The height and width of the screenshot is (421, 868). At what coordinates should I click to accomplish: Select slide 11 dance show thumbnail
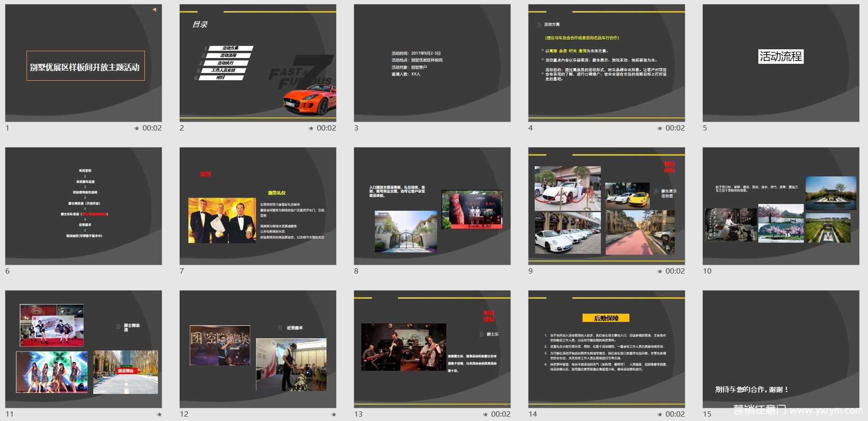coord(84,349)
